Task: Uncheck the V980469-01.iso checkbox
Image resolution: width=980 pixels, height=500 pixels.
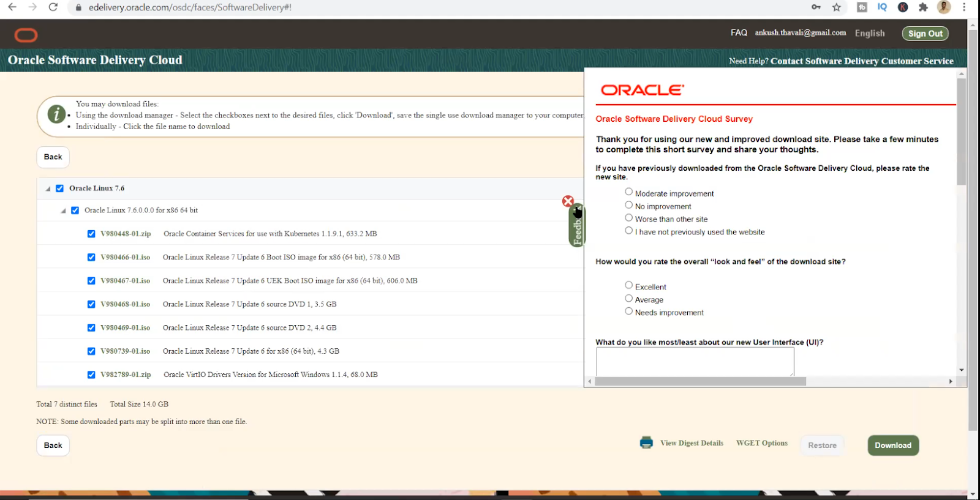Action: click(91, 328)
